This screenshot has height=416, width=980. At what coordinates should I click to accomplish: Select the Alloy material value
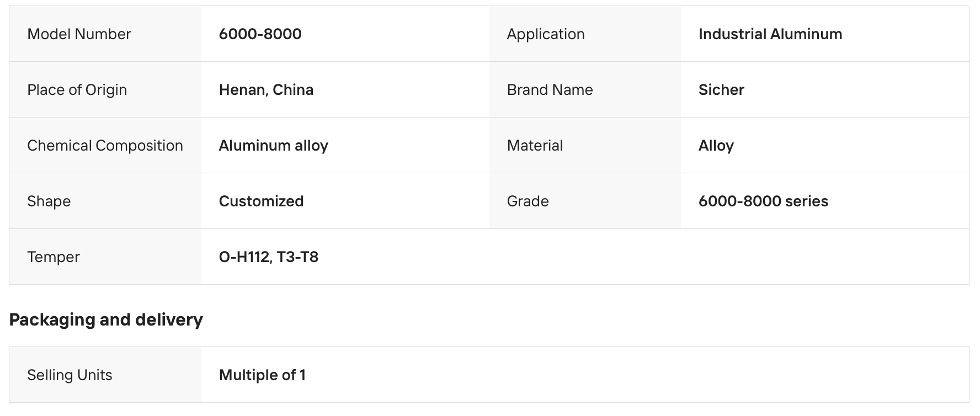716,146
